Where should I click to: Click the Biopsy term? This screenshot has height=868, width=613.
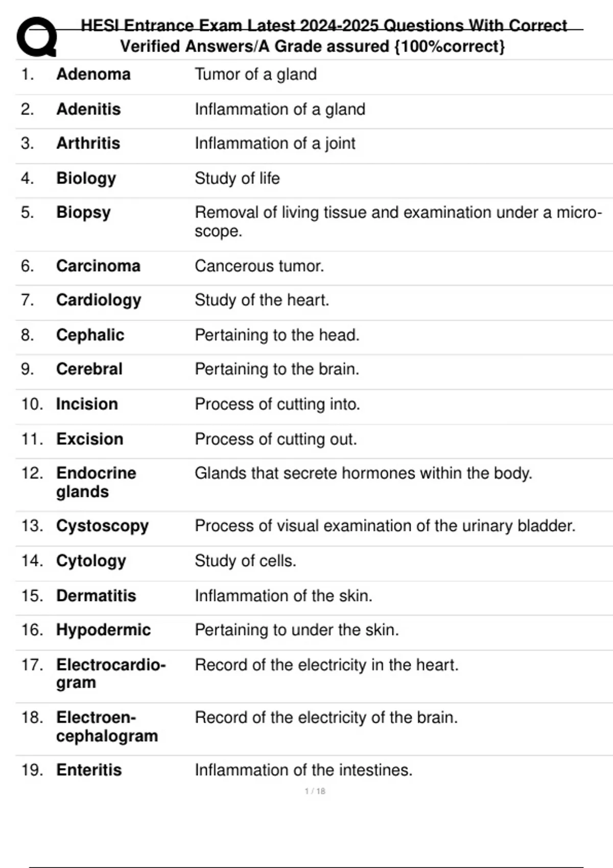[x=83, y=212]
